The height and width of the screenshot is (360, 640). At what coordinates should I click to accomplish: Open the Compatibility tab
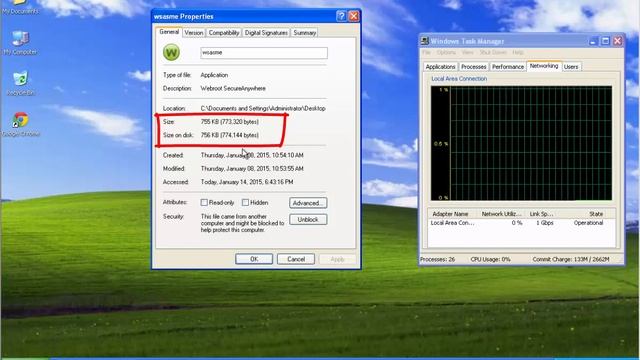click(224, 33)
